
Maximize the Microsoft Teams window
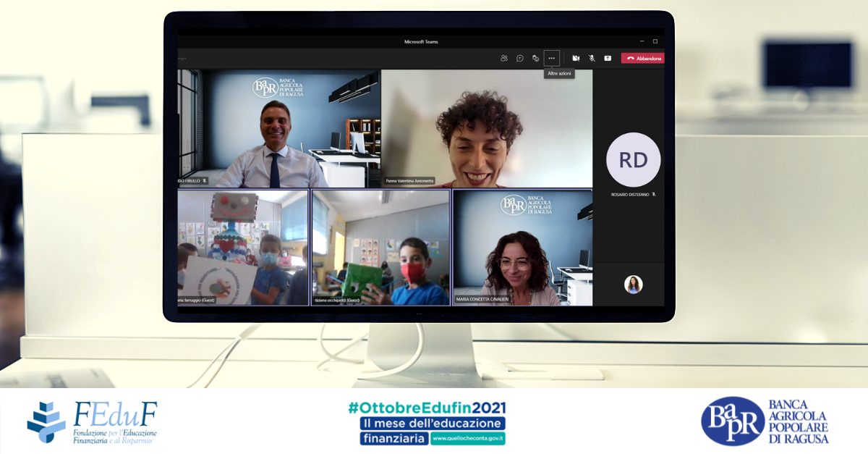[655, 41]
